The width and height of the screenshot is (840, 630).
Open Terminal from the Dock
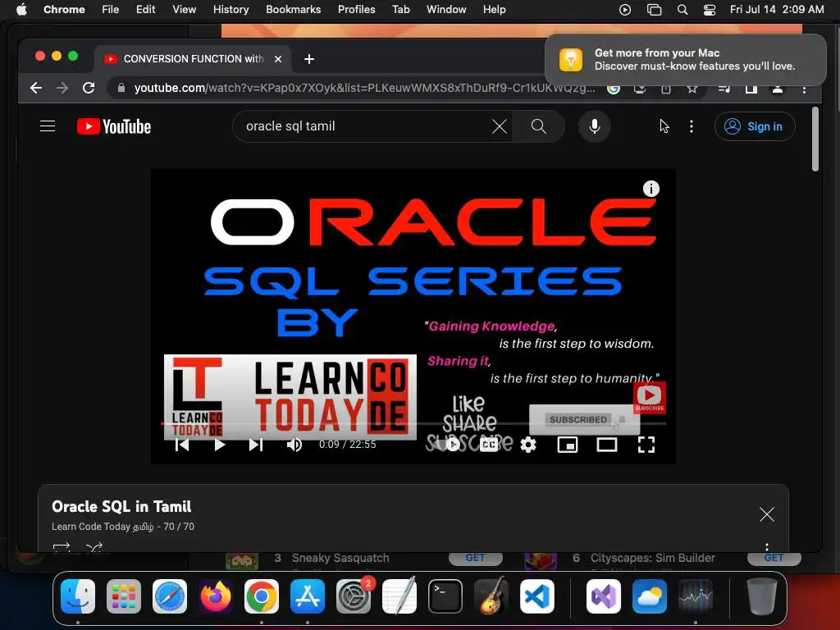click(x=445, y=596)
